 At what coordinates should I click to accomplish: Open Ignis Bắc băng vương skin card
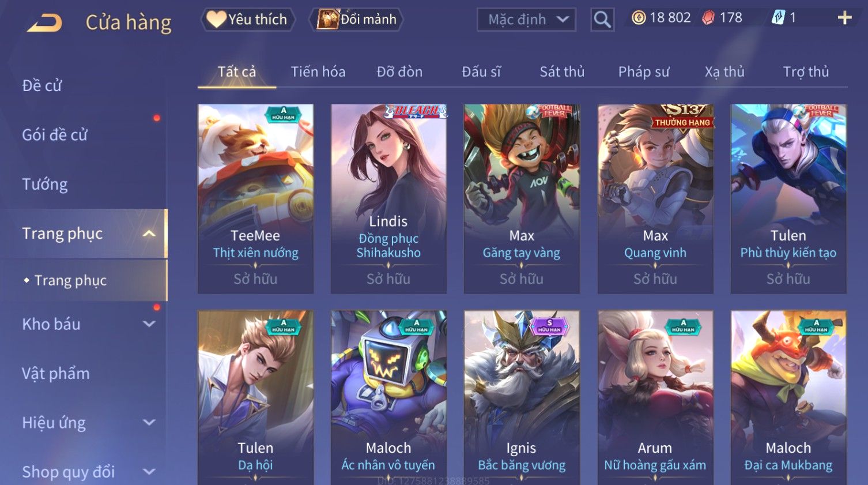(x=522, y=398)
